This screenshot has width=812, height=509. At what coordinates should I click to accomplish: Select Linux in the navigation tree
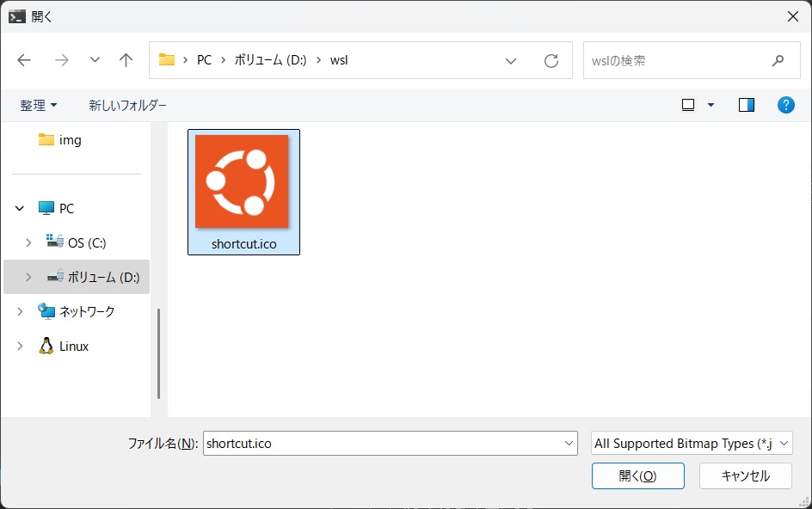pos(64,346)
